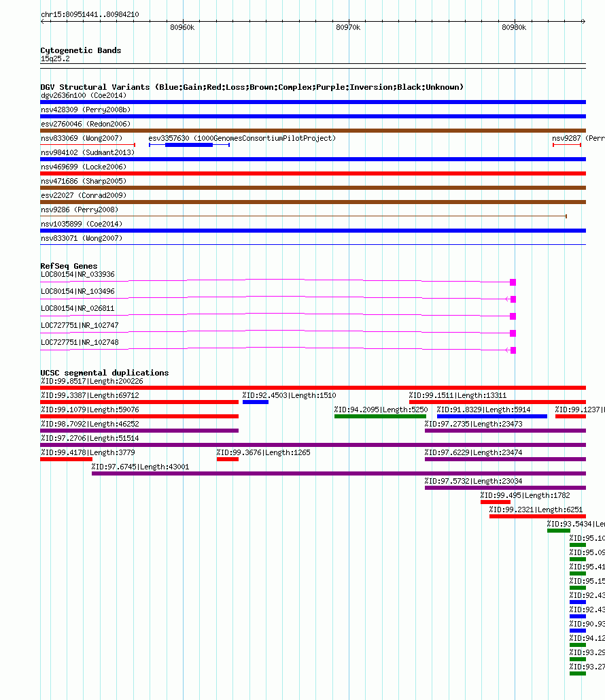Screen dimensions: 605x700
Task: Click the 80980k scale tick label
Action: coord(514,27)
